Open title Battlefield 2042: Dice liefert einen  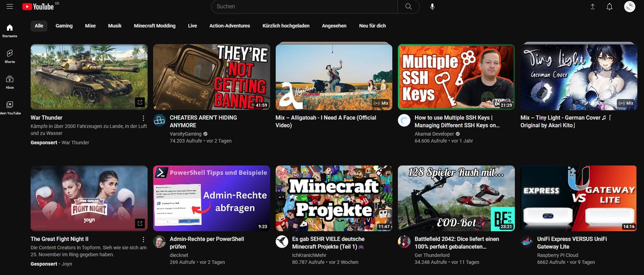click(x=457, y=242)
